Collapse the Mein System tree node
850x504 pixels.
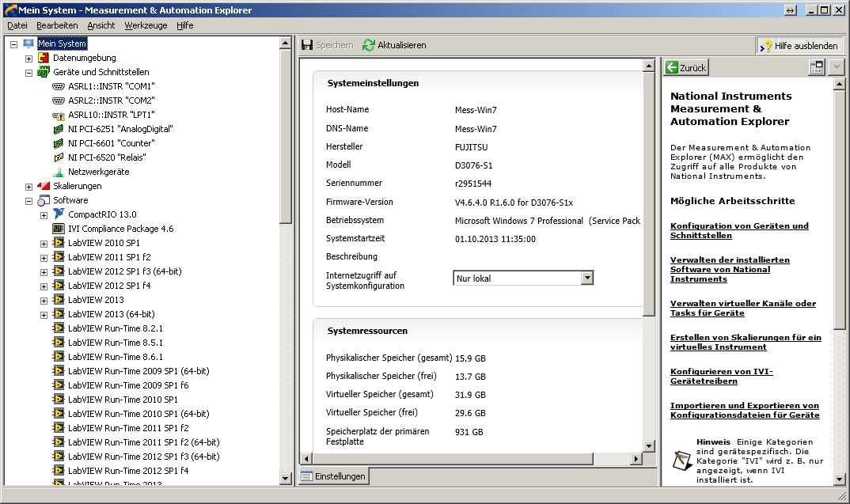pyautogui.click(x=14, y=44)
